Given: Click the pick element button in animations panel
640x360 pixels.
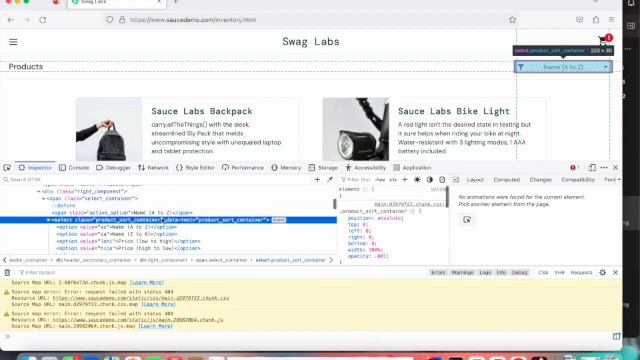Looking at the screenshot, I should pos(467,220).
